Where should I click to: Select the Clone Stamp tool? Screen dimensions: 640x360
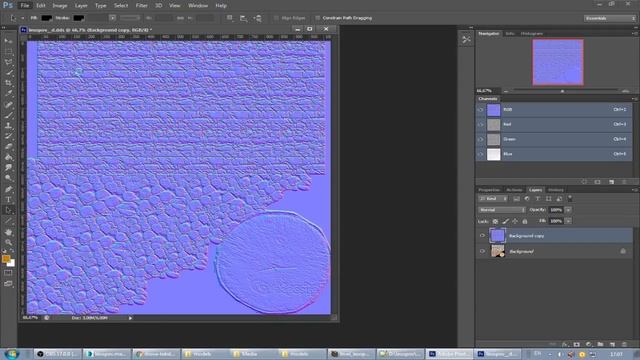pyautogui.click(x=8, y=126)
